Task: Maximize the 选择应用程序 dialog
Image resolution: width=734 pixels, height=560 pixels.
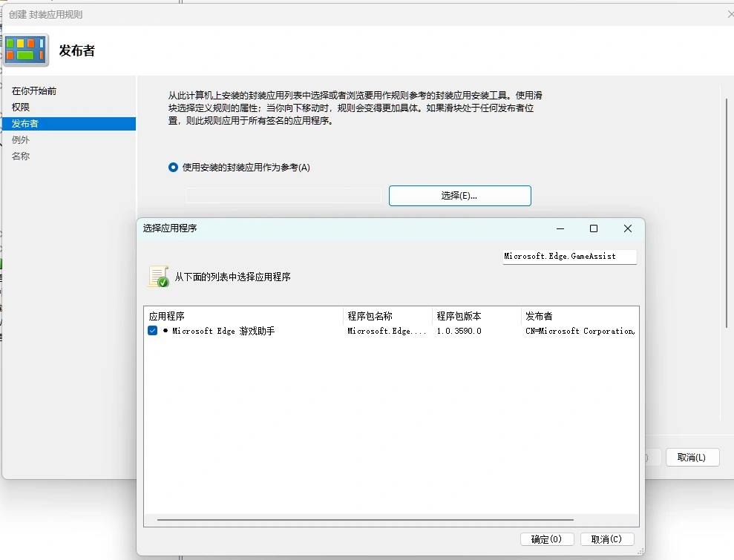Action: [594, 228]
